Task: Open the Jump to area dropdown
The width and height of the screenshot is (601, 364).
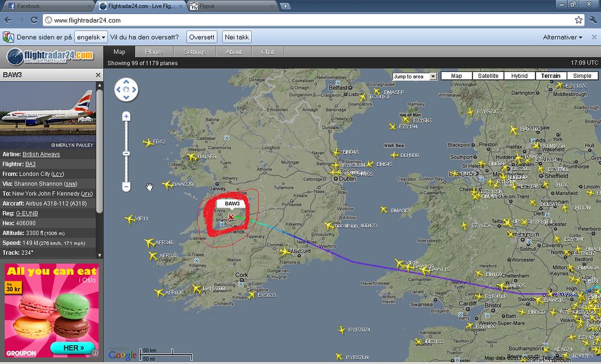Action: point(415,77)
